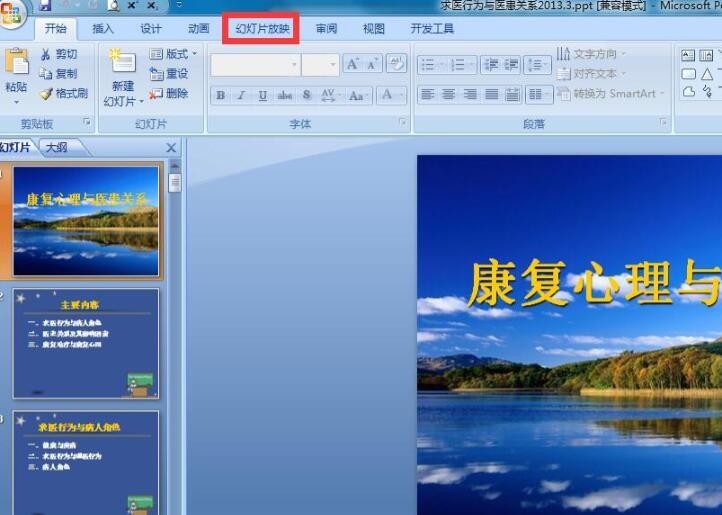Open the 剪贴板 clipboard dialog launcher

87,122
